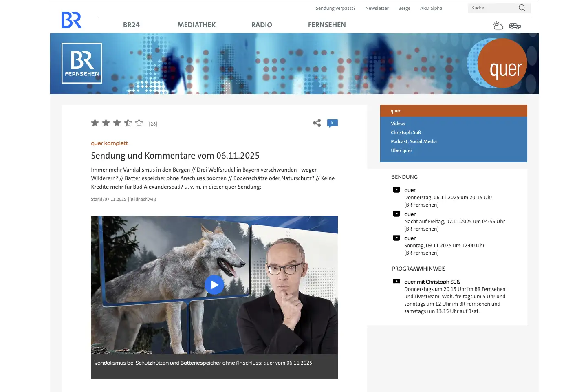Go to the RADIO section
The width and height of the screenshot is (588, 392).
[261, 25]
